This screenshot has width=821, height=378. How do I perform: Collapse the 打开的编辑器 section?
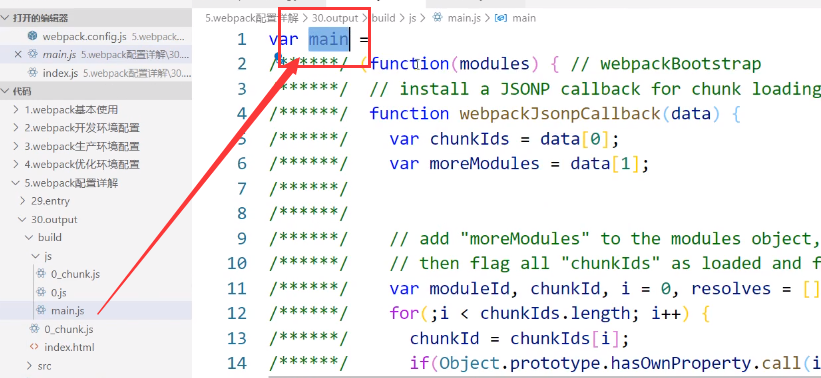point(5,18)
